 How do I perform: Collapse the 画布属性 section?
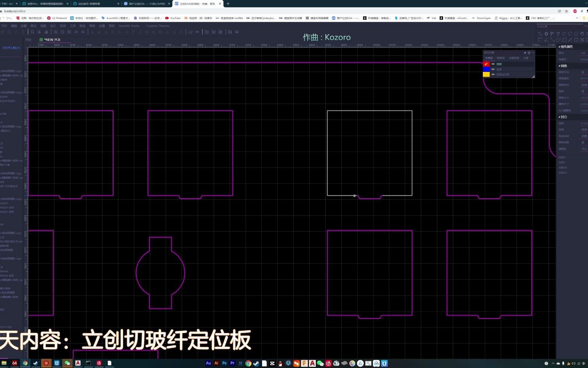tap(559, 47)
